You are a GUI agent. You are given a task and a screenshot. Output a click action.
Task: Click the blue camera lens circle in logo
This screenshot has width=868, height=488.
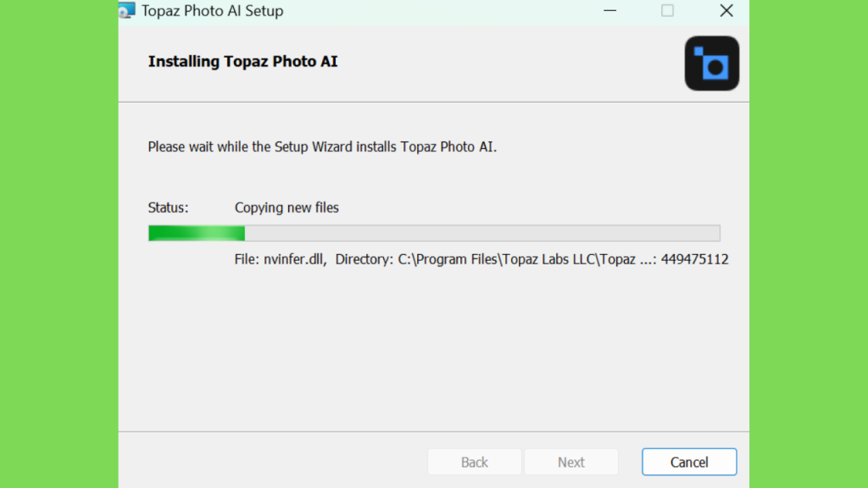click(x=715, y=68)
